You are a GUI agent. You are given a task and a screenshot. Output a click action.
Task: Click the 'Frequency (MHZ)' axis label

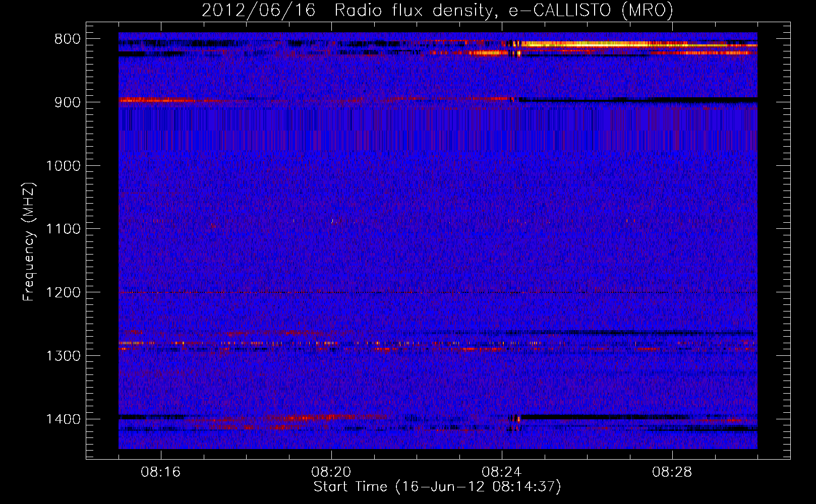[x=29, y=242]
